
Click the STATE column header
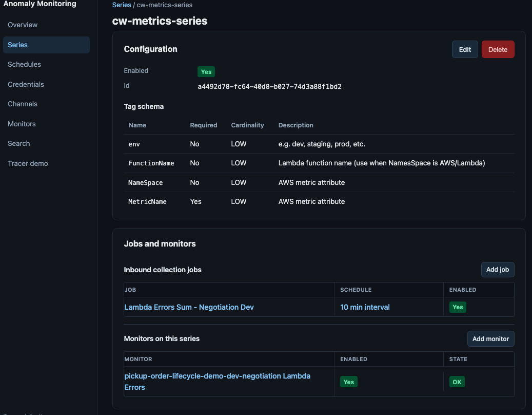458,359
